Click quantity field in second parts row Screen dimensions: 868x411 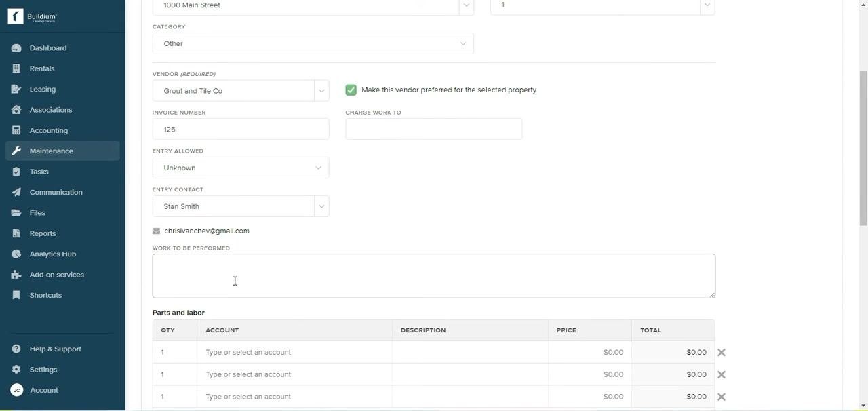175,374
